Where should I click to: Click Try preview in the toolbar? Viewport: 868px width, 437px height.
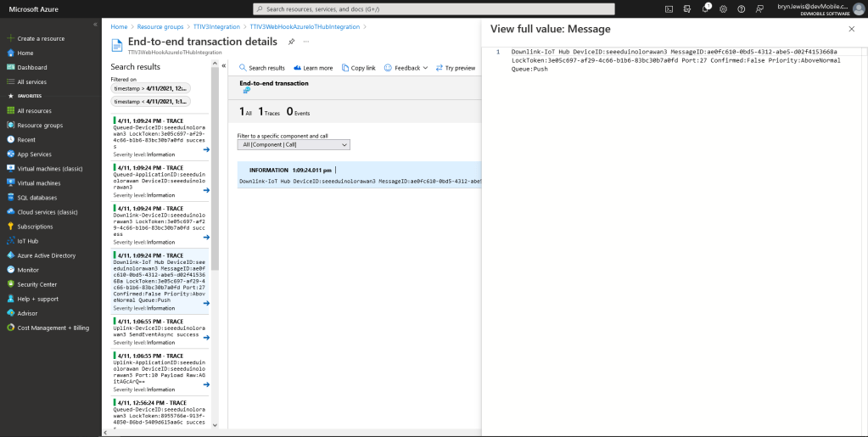(456, 68)
